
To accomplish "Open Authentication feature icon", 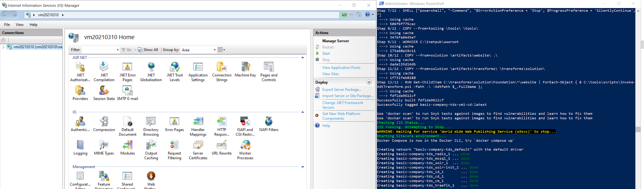I will [x=80, y=122].
